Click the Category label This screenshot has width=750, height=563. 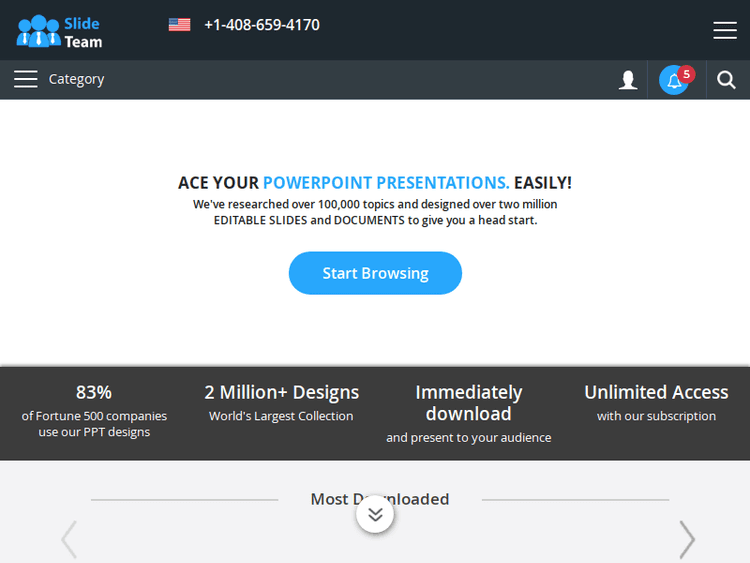77,79
